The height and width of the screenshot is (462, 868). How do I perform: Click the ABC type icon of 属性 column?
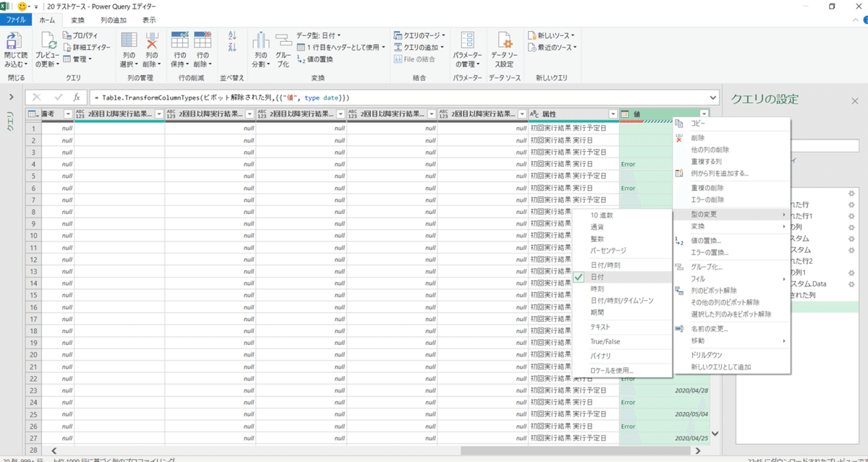click(535, 114)
